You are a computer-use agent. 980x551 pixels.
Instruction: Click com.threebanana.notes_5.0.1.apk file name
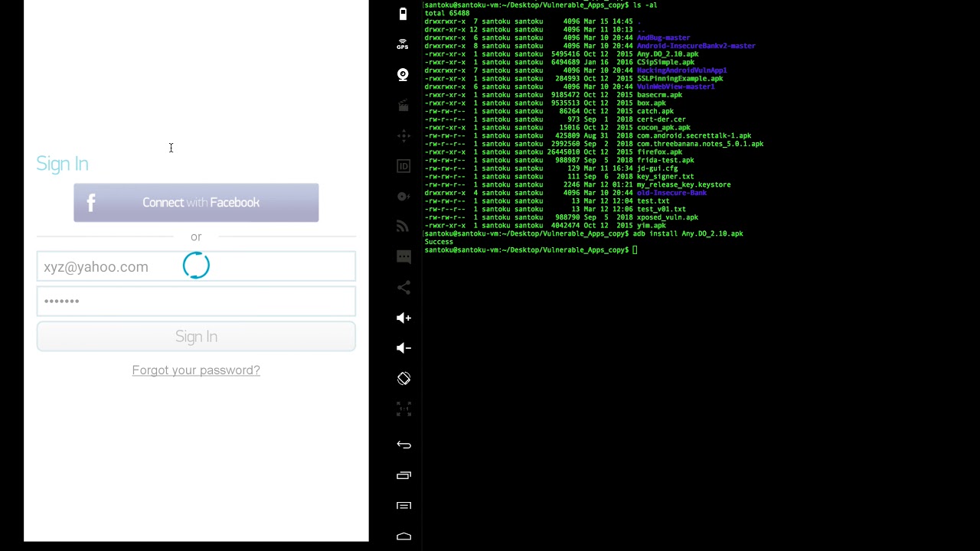point(700,144)
